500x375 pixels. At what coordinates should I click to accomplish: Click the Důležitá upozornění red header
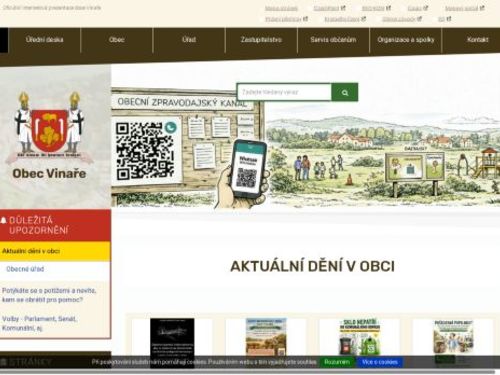click(55, 225)
